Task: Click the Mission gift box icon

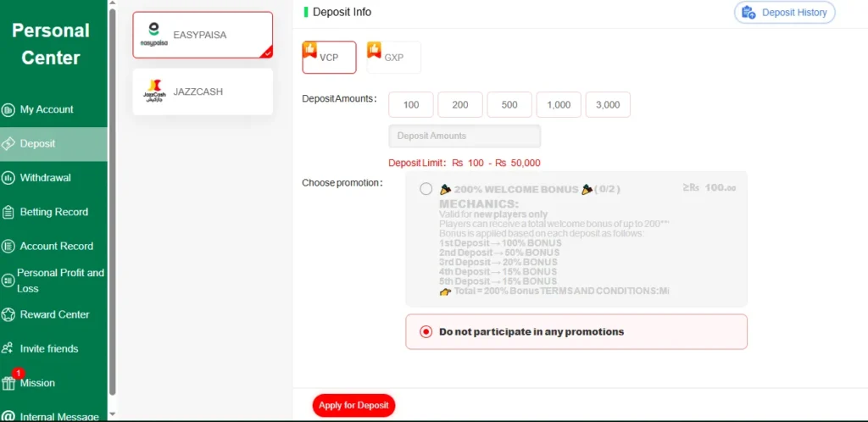Action: coord(8,383)
